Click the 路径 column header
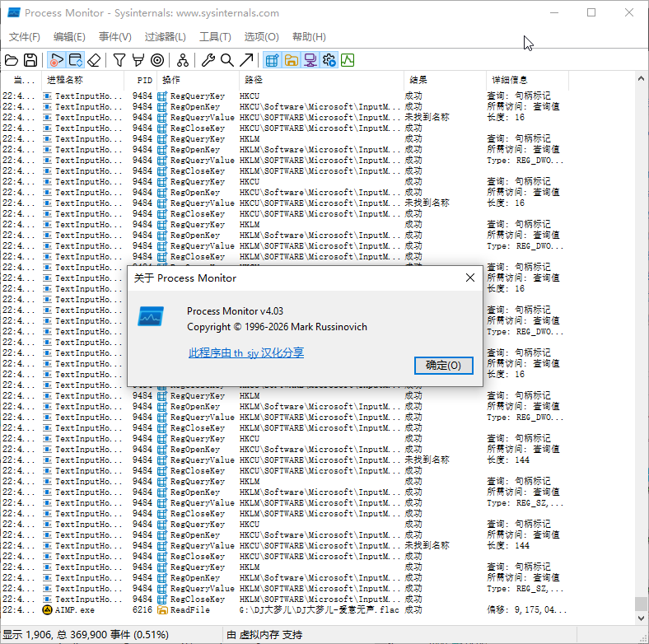The width and height of the screenshot is (649, 644). click(x=321, y=80)
